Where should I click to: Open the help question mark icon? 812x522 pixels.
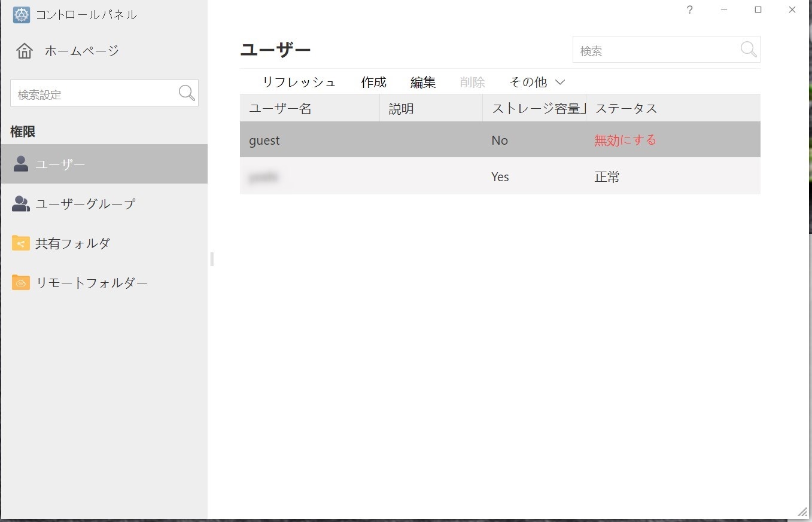click(689, 10)
